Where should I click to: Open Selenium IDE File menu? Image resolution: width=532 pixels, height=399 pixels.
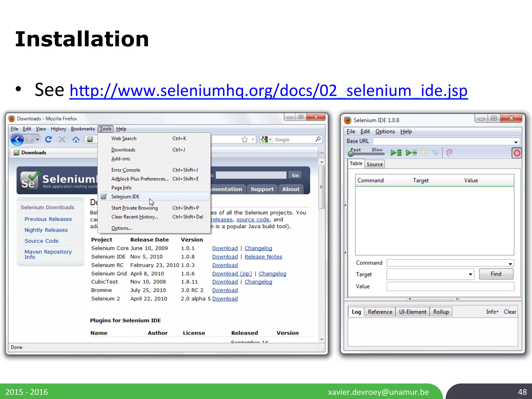pos(351,131)
